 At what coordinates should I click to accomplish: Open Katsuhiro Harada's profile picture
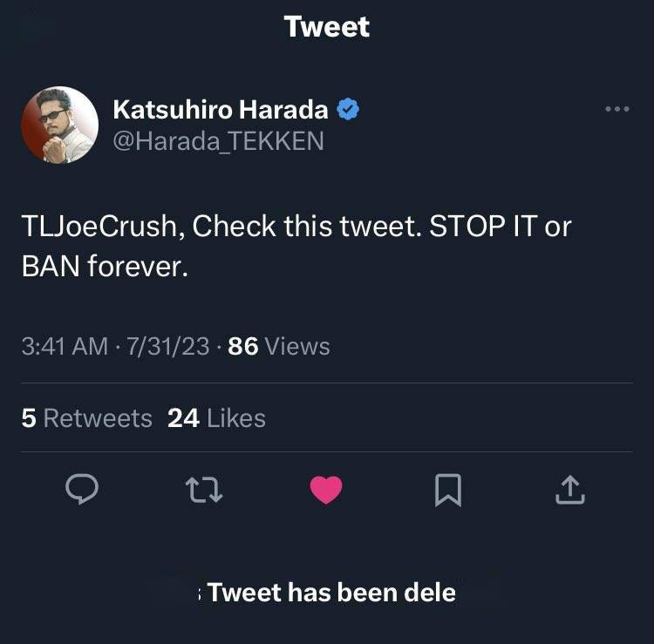pyautogui.click(x=59, y=125)
